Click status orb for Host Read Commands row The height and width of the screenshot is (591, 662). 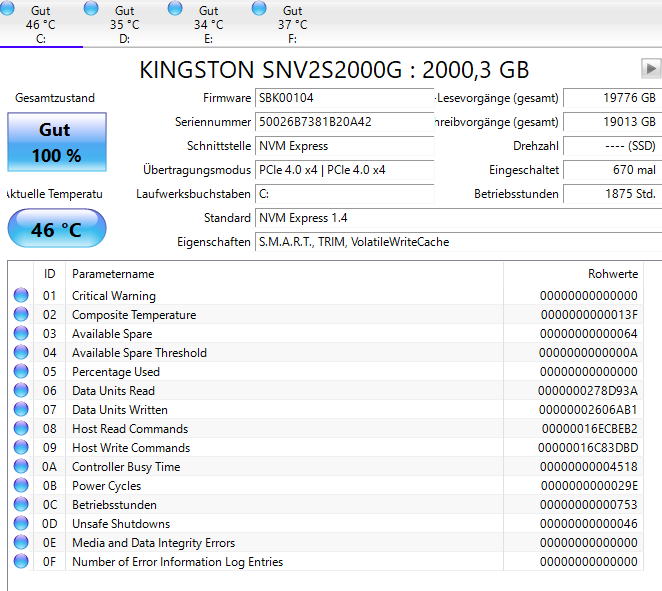21,428
